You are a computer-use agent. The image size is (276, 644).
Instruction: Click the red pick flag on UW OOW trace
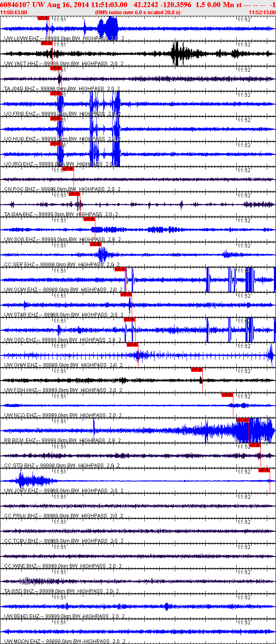pyautogui.click(x=120, y=269)
